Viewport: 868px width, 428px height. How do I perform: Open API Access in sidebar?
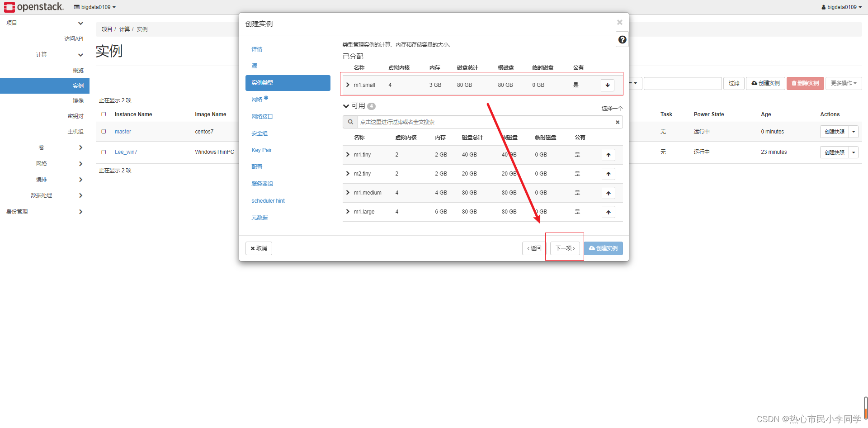coord(74,39)
